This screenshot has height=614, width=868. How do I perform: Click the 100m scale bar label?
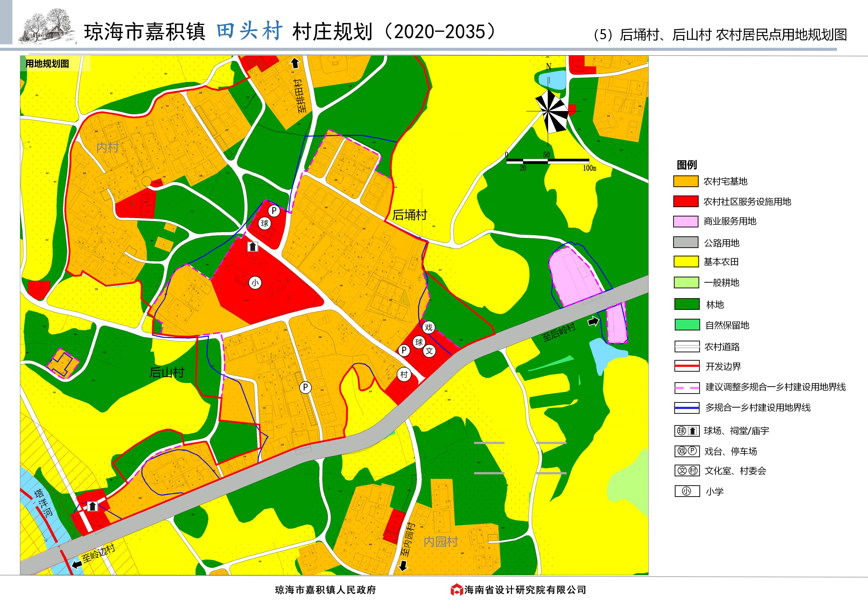coord(589,168)
